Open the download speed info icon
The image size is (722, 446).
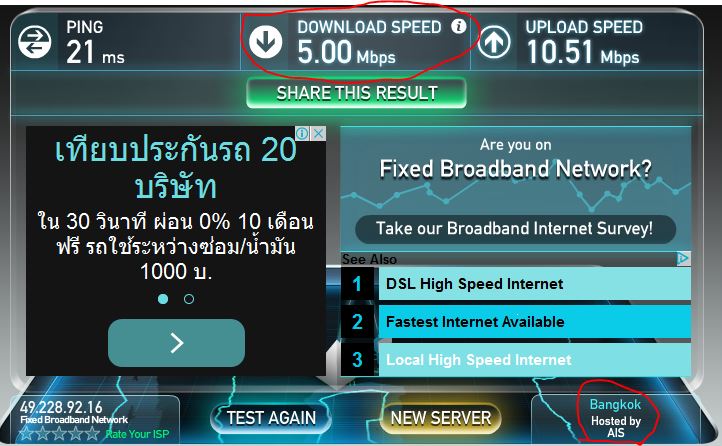point(458,26)
